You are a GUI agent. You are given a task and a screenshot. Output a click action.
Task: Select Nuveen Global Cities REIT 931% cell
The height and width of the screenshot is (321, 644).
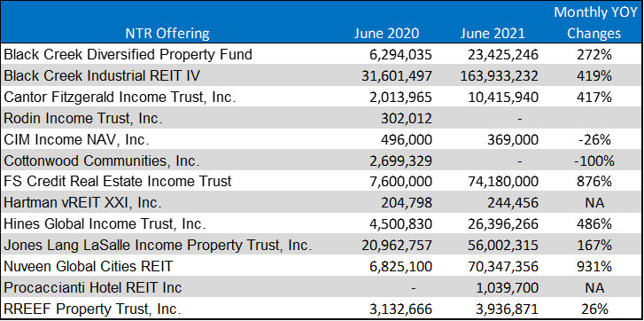pos(594,266)
